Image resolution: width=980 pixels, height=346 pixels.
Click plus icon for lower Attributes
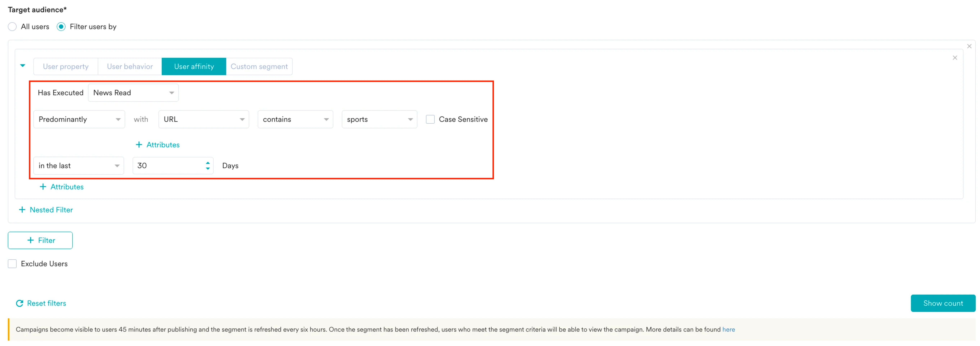click(x=43, y=187)
